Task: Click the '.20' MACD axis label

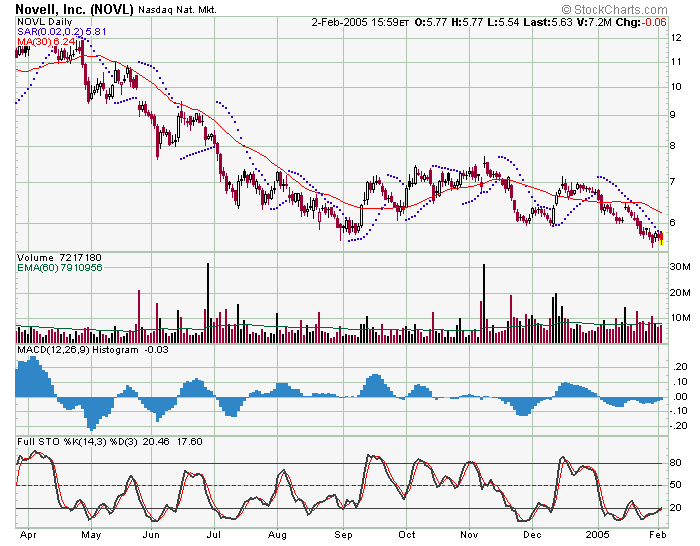Action: (x=680, y=367)
